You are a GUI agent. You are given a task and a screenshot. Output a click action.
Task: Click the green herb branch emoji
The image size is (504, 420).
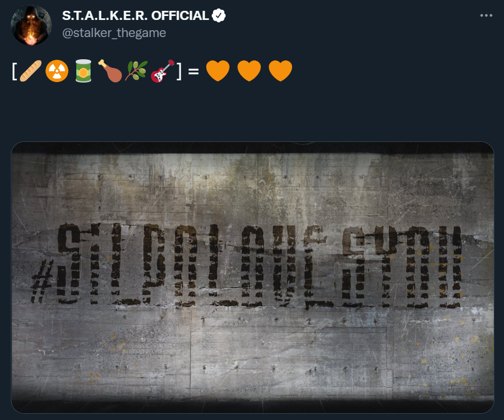click(136, 71)
